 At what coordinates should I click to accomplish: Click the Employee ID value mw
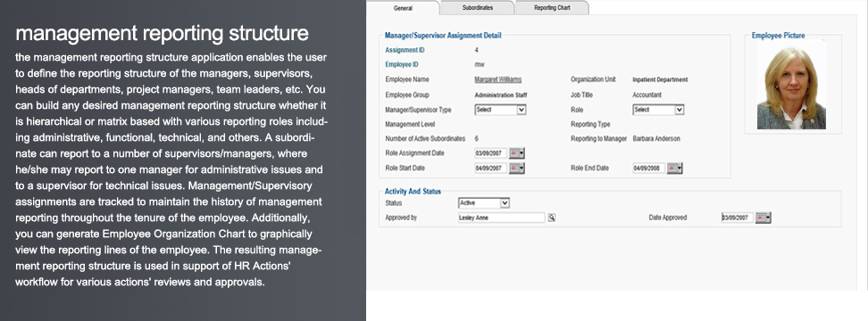[x=480, y=64]
